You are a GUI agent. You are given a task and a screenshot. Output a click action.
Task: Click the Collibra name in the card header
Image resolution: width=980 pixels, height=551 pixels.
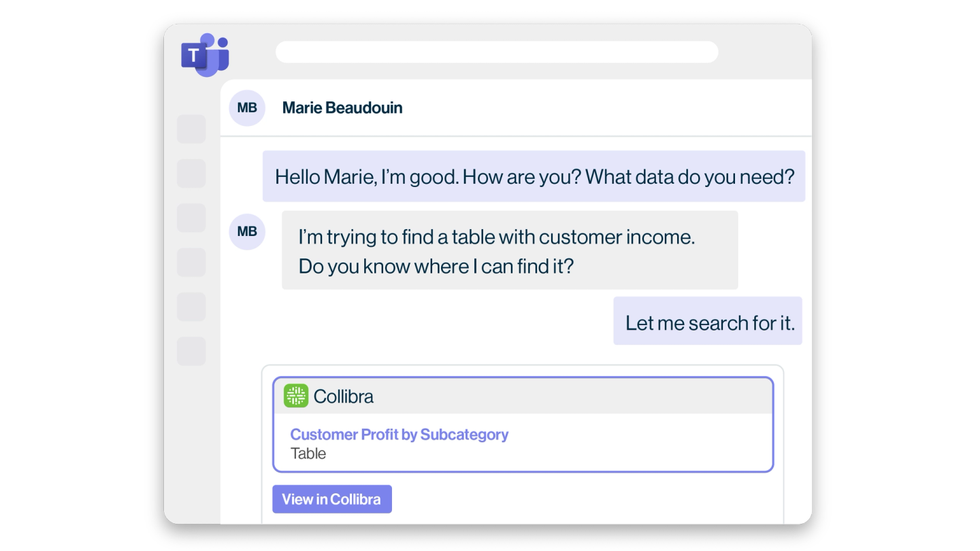tap(344, 396)
